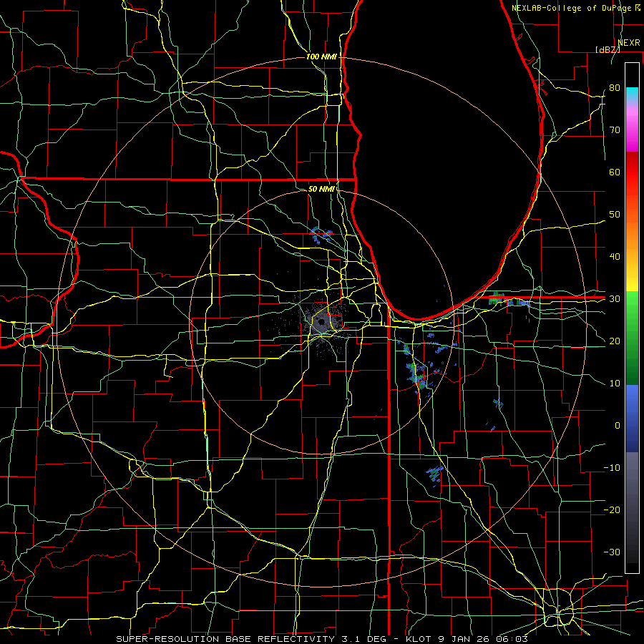
Task: Select the -10 tick label on the color scale
Action: pyautogui.click(x=612, y=467)
